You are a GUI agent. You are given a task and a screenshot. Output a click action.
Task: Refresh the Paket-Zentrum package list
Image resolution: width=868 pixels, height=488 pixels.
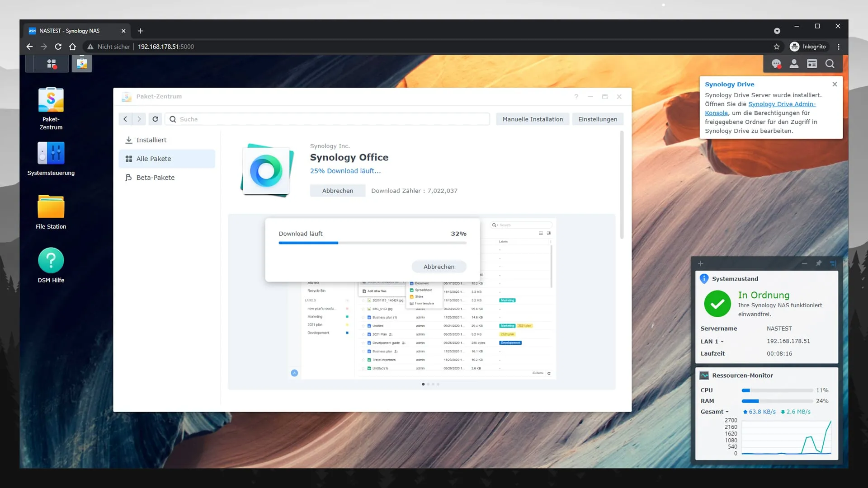[x=155, y=119]
